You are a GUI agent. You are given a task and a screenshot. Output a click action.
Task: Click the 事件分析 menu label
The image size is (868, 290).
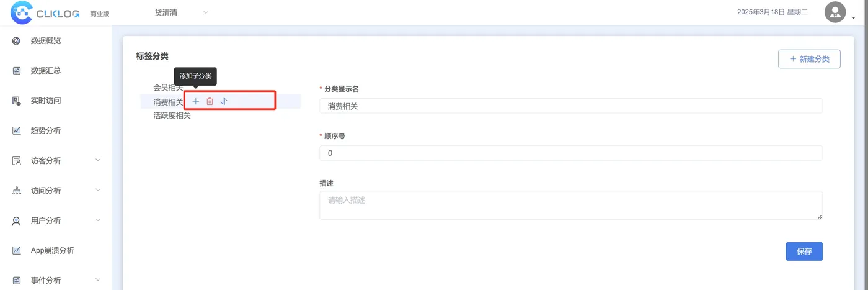point(46,280)
